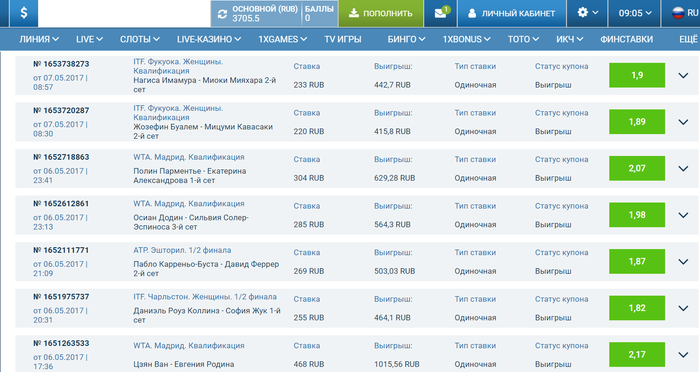Open WTA Мадрид link for Полин Парментье bet
Screen dimensions: 700x372
tap(189, 157)
